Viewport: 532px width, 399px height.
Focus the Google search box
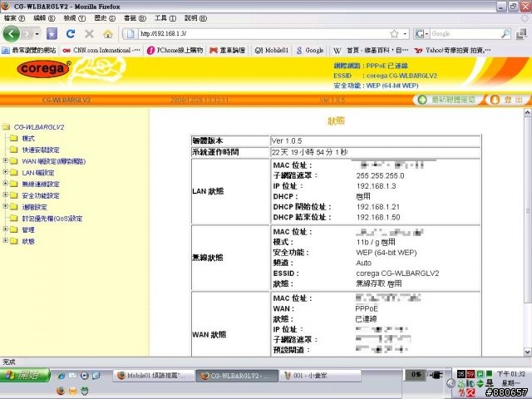[465, 33]
